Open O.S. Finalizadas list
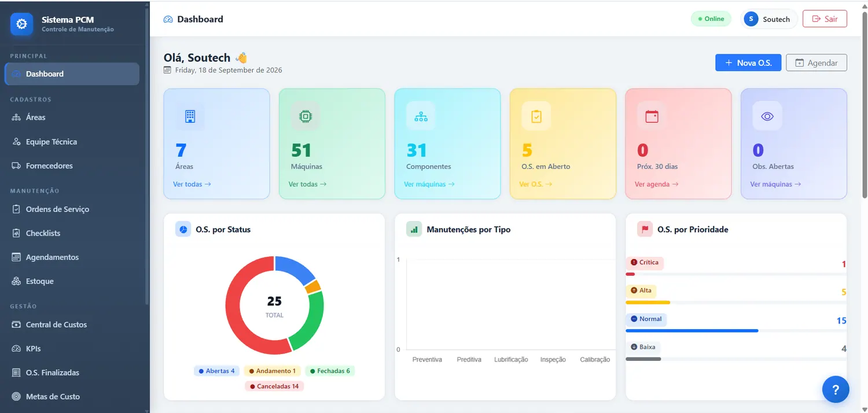This screenshot has width=868, height=413. tap(72, 373)
